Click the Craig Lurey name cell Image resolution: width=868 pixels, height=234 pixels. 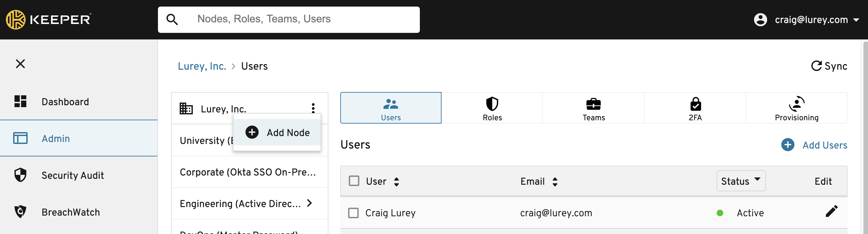click(x=390, y=213)
